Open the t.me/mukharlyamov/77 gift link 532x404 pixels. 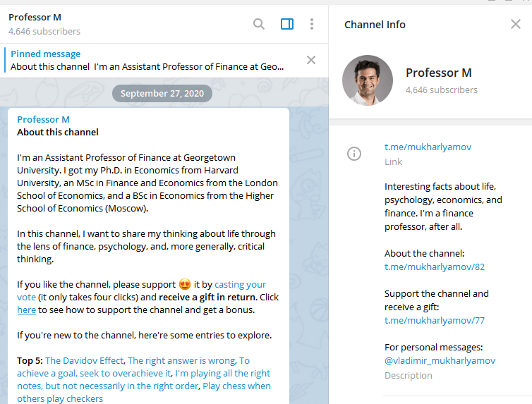(x=435, y=321)
